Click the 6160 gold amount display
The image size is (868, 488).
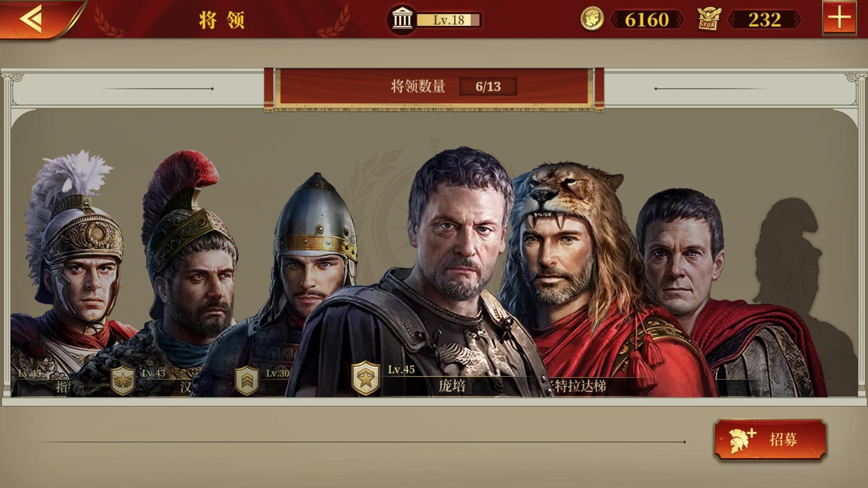[x=647, y=19]
